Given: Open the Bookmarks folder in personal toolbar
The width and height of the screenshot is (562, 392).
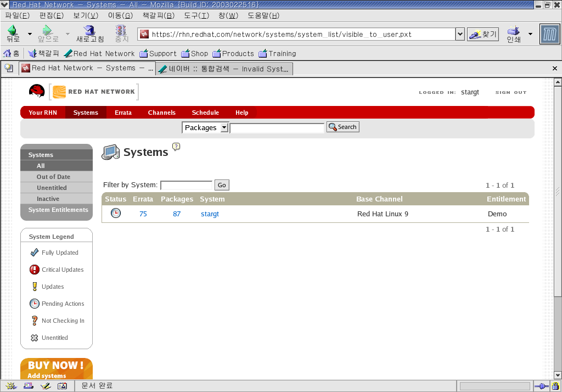Looking at the screenshot, I should [x=43, y=53].
